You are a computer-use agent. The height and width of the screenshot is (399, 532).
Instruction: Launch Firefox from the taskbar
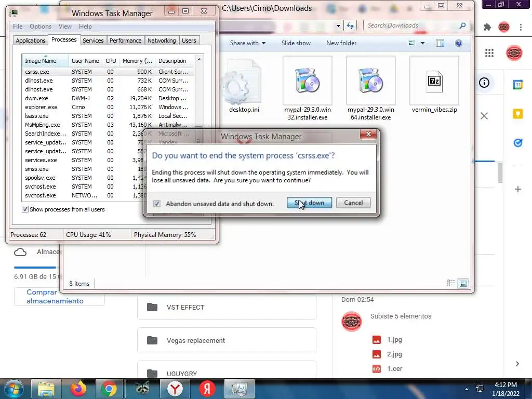(78, 389)
